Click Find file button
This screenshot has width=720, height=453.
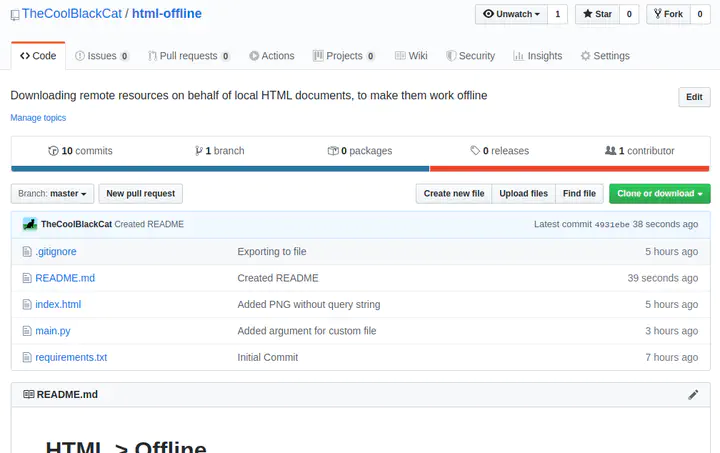tap(579, 194)
